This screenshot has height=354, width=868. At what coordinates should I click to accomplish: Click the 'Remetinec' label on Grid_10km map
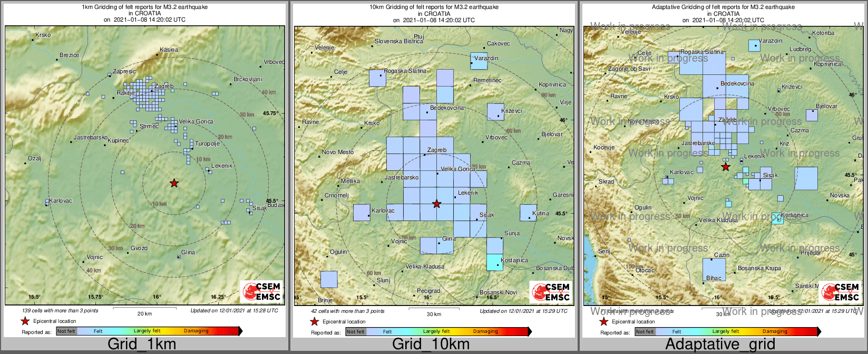[x=487, y=80]
